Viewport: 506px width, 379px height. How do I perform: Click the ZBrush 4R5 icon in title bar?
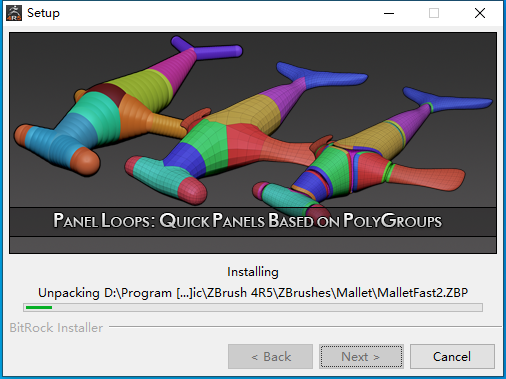coord(14,13)
